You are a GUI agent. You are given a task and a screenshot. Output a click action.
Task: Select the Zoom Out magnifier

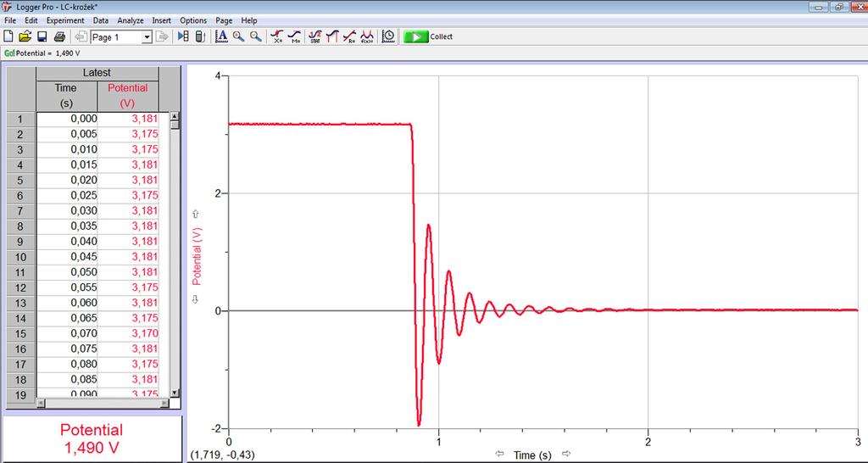click(256, 36)
